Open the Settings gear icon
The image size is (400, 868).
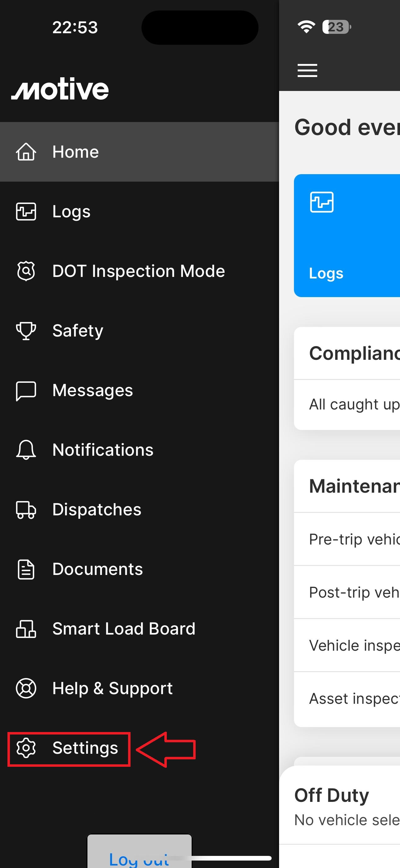click(x=26, y=748)
